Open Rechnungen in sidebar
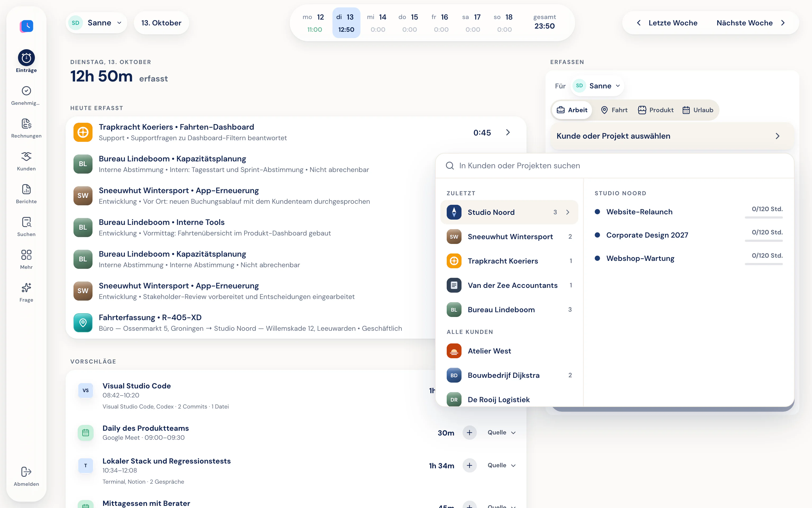This screenshot has height=508, width=812. pyautogui.click(x=26, y=128)
